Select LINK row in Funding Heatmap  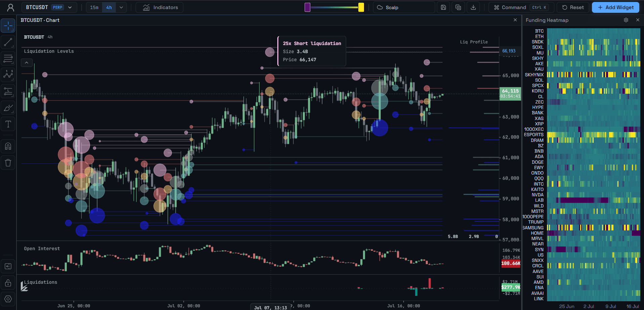pos(539,299)
